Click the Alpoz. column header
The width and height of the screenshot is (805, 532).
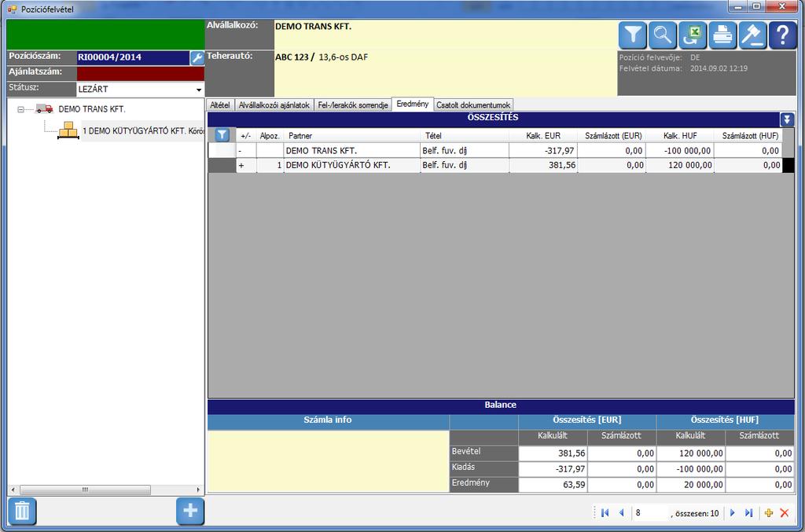pos(270,135)
